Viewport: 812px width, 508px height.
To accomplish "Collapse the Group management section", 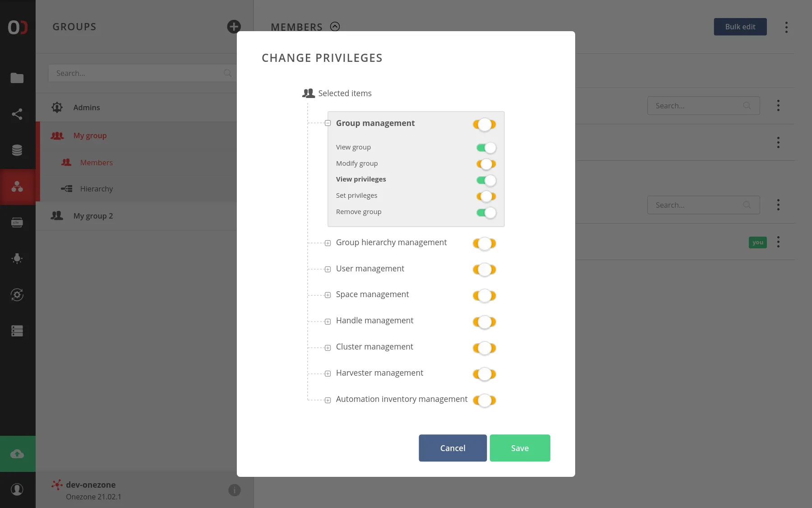I will point(328,123).
